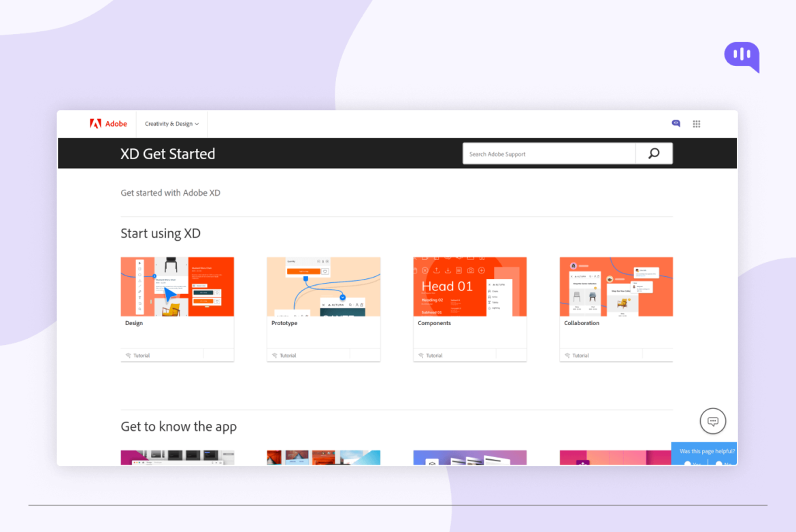The image size is (796, 532).
Task: Open the Creativity & Design category menu
Action: 171,124
